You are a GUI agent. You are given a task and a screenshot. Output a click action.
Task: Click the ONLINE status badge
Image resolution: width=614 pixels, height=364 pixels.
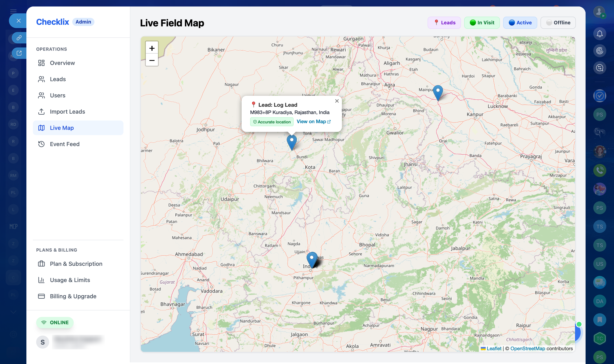pos(55,322)
